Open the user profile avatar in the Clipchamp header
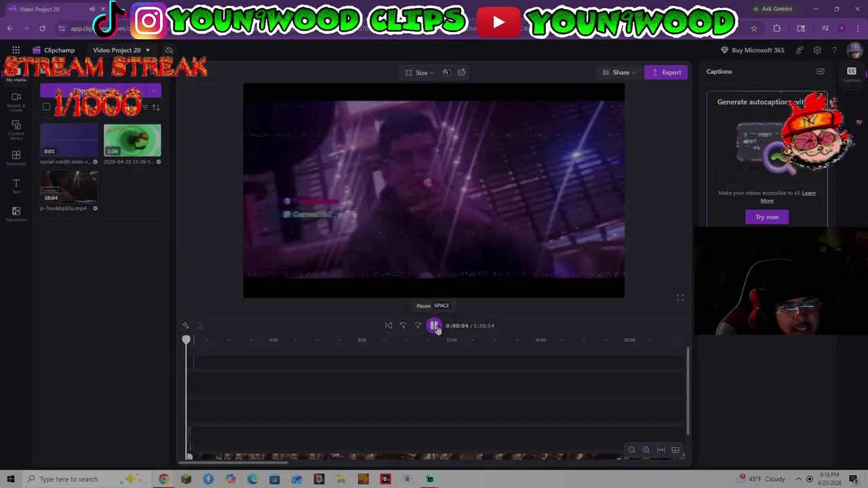The image size is (868, 488). [854, 50]
